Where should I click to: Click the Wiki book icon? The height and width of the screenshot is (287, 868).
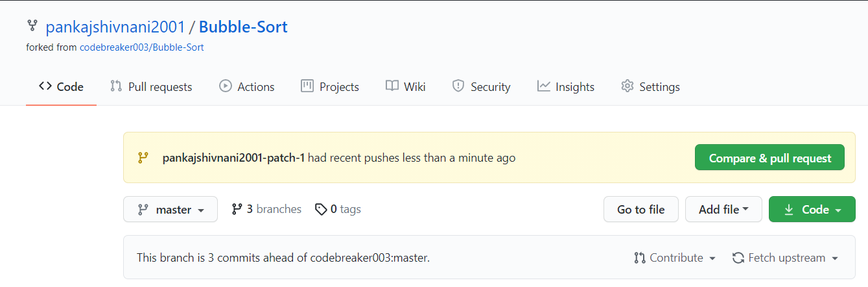click(x=392, y=86)
